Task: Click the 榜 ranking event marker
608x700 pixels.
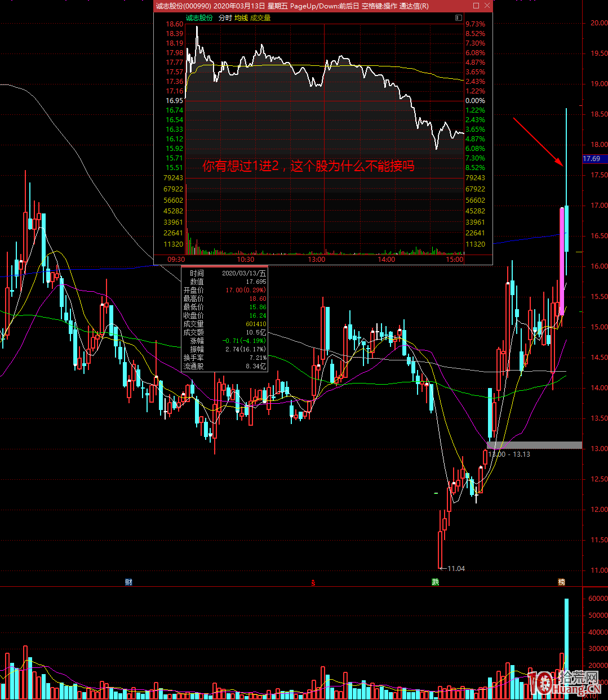Action: click(561, 582)
